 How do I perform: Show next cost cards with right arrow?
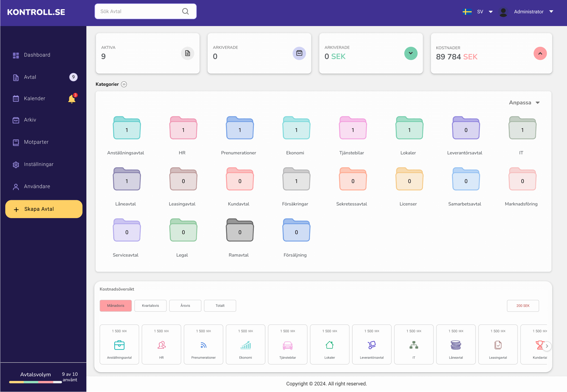(x=547, y=346)
